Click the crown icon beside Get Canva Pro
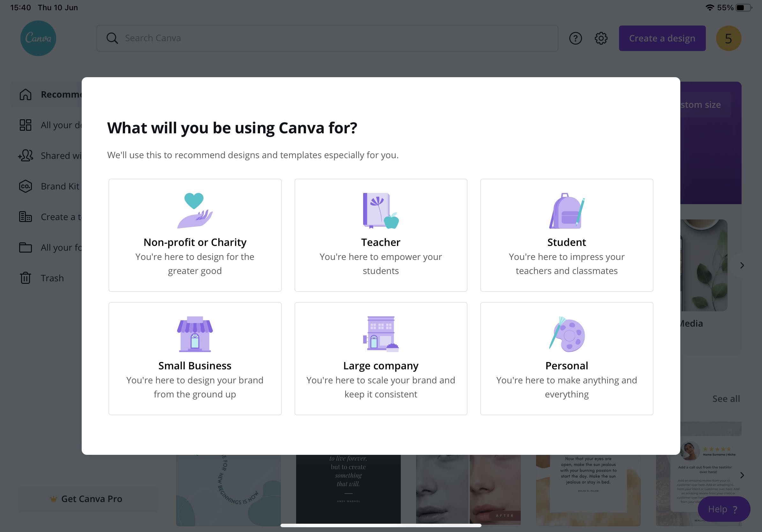The height and width of the screenshot is (532, 762). tap(53, 499)
